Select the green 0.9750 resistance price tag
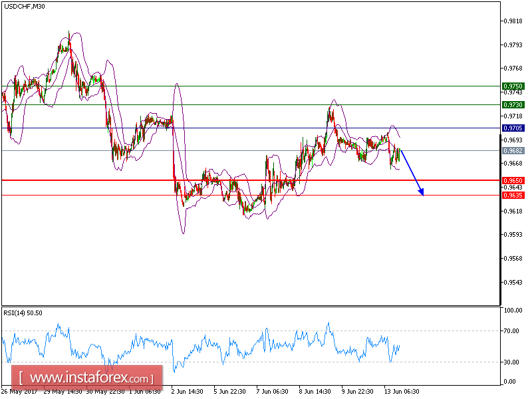The image size is (532, 399). coord(511,85)
